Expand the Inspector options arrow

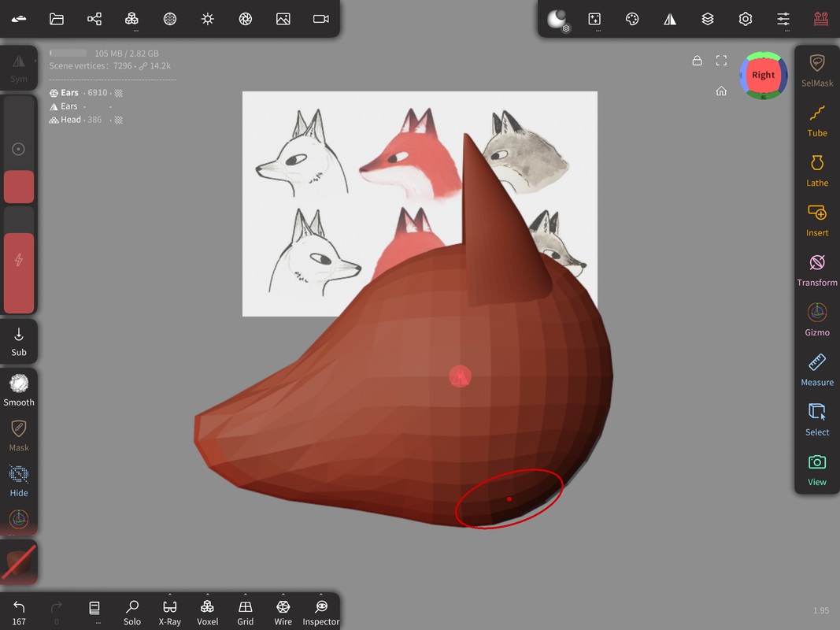321,595
